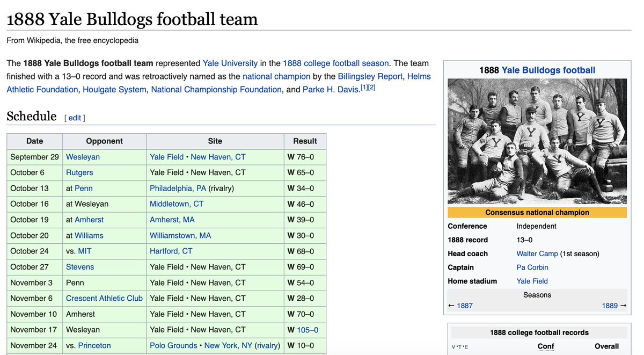Open the Penn link in October 13 row
This screenshot has width=644, height=355.
point(83,188)
